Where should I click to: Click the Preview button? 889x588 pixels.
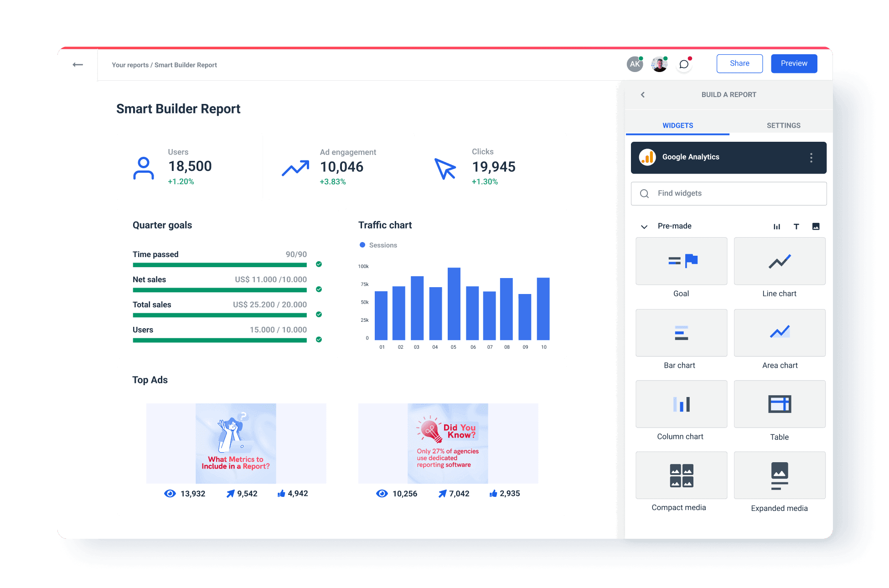click(x=794, y=63)
